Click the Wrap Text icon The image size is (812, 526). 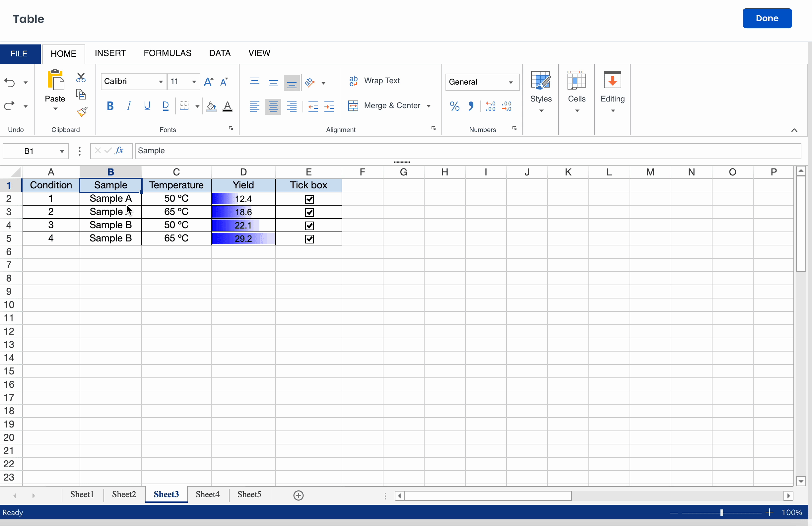(x=354, y=81)
